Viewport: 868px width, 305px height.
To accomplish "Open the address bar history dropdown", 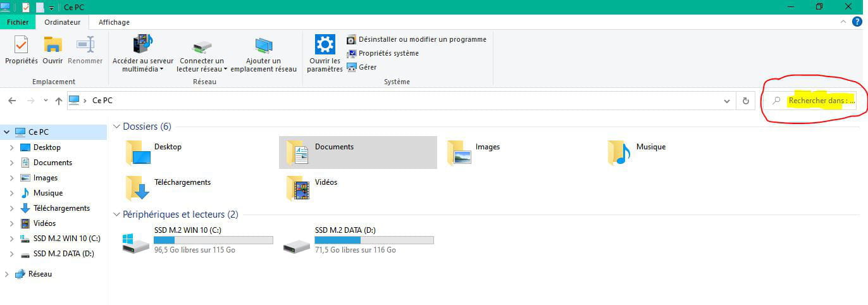I will click(x=727, y=101).
